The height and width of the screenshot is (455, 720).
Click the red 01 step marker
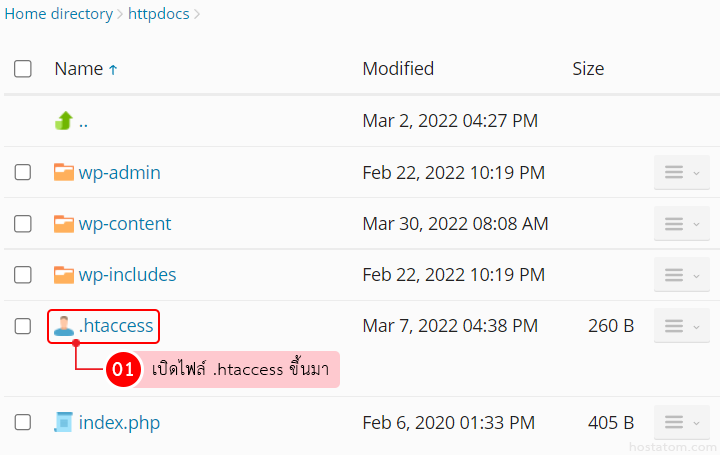122,369
